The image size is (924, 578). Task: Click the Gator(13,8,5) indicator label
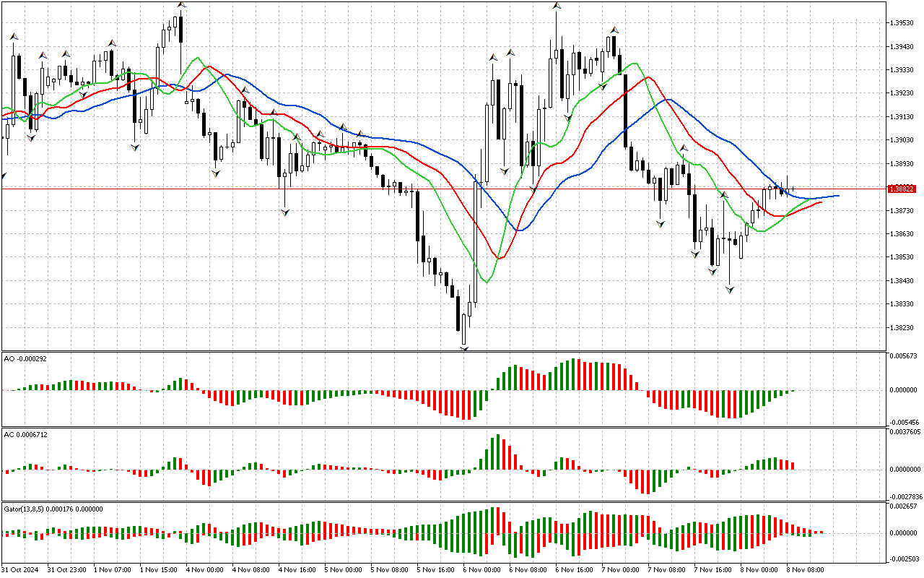tap(53, 509)
